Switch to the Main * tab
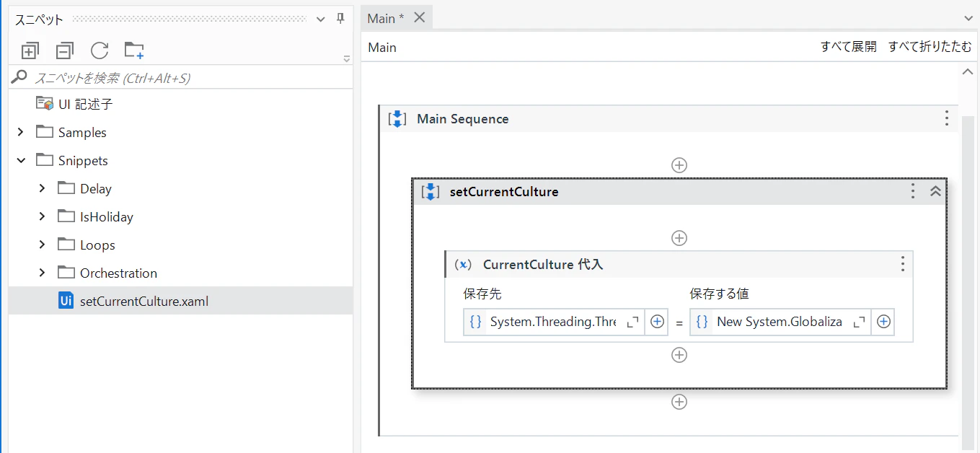 point(386,18)
